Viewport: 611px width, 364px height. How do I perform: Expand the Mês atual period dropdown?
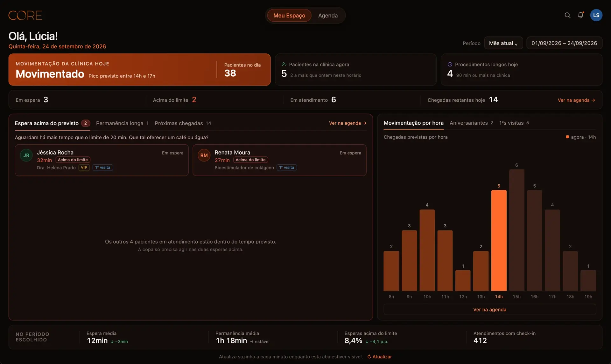503,43
